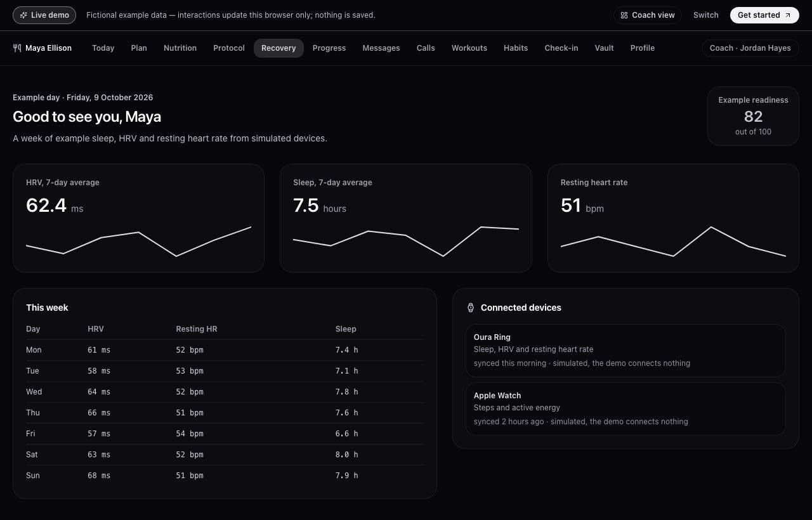Click the HRV 7-day average value 62.4
The width and height of the screenshot is (812, 520).
[46, 205]
